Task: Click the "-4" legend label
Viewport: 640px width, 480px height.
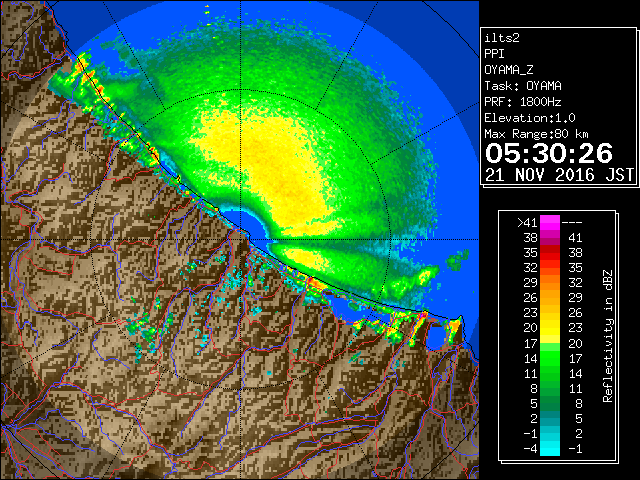Action: (x=530, y=449)
